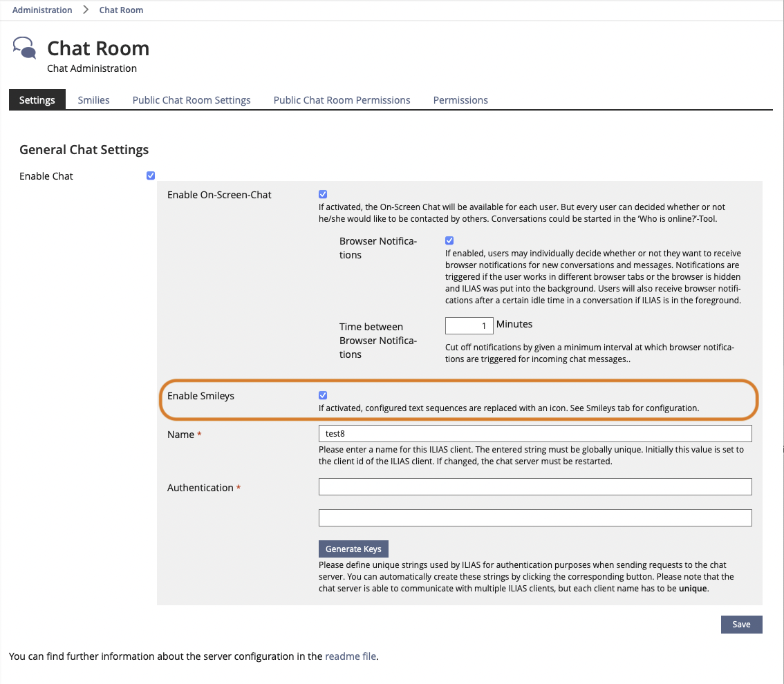Focus the Name text field

click(x=534, y=433)
